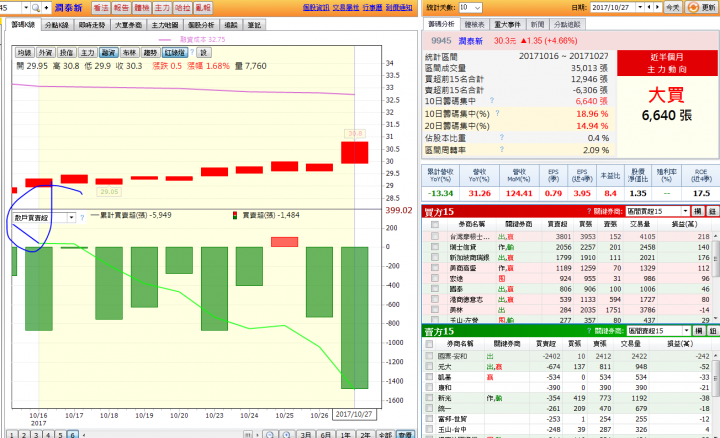Click the zoom in magnifier below chart
The image size is (720, 438).
coord(287,434)
